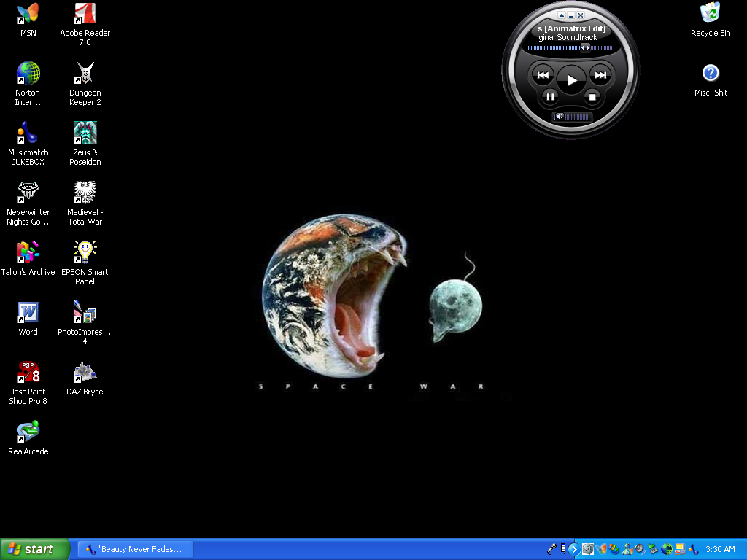Click the safe/vault tray icon
The width and height of the screenshot is (747, 560).
coord(588,550)
